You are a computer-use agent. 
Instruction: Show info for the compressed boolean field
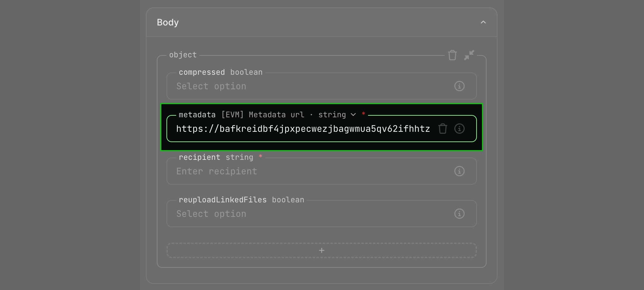click(x=459, y=86)
